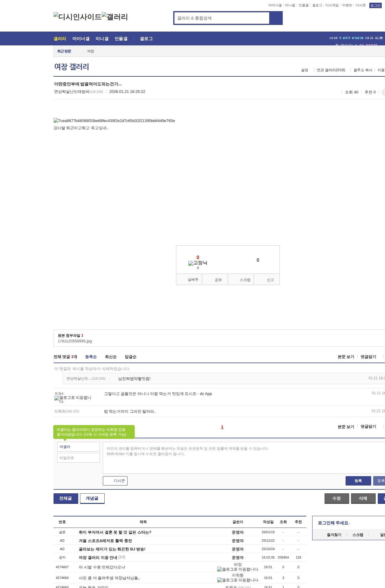The width and height of the screenshot is (385, 588).
Task: Submit comment with dark blue 등록 button
Action: 358,481
